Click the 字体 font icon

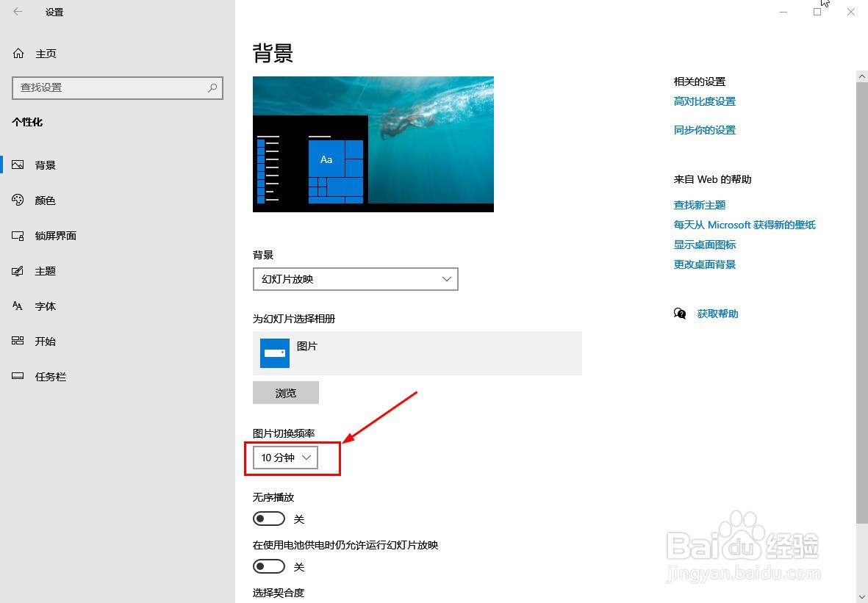(18, 306)
